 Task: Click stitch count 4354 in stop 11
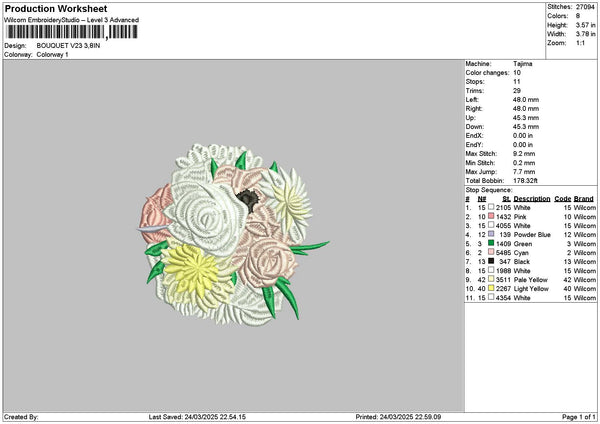pos(504,298)
